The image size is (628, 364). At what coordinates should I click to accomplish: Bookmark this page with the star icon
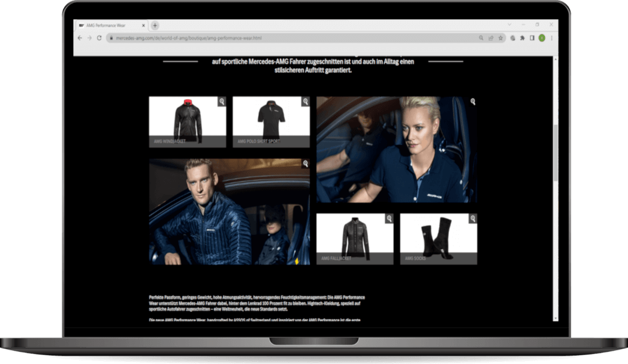[500, 38]
